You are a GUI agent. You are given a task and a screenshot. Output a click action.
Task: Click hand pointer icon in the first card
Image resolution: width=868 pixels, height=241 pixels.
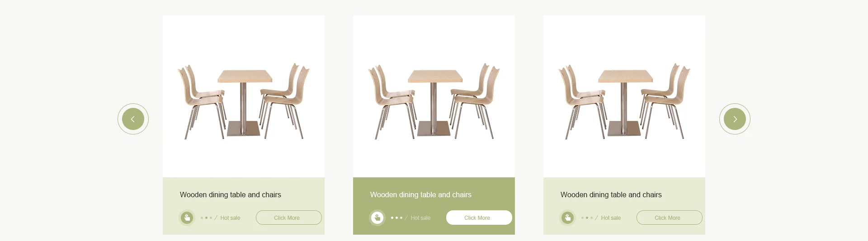[187, 218]
